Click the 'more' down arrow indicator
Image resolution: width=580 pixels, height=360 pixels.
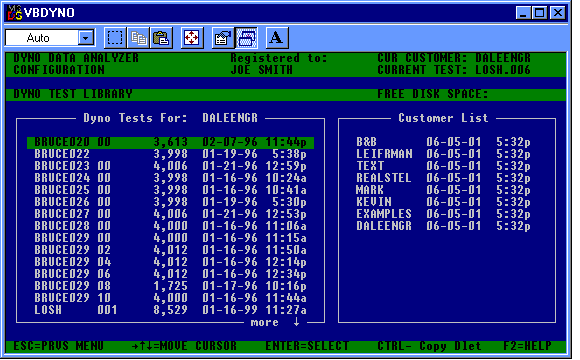point(296,322)
